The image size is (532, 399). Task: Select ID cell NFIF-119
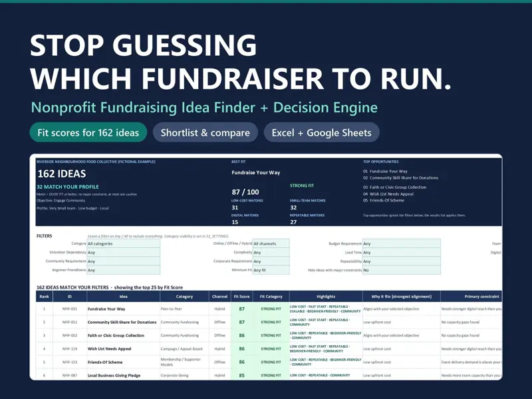tap(70, 348)
